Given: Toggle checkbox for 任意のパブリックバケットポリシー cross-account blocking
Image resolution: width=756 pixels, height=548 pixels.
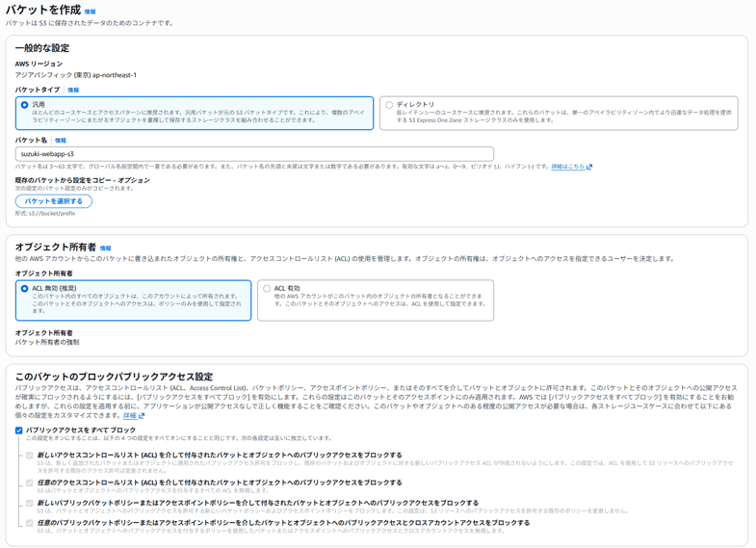Looking at the screenshot, I should tap(30, 523).
